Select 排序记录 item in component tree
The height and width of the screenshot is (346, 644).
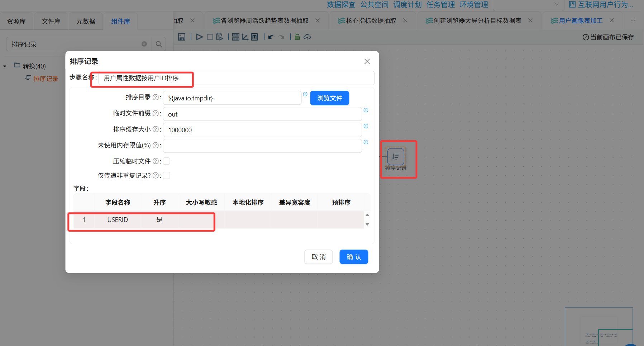click(x=46, y=79)
